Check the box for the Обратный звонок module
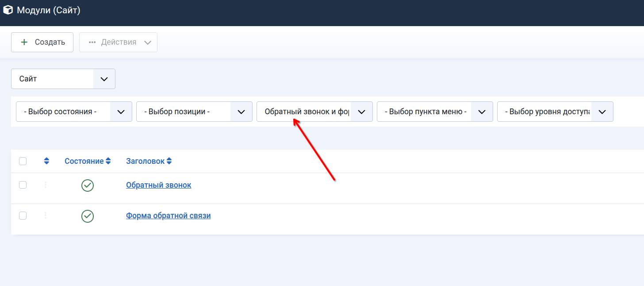Image resolution: width=644 pixels, height=286 pixels. pos(23,185)
